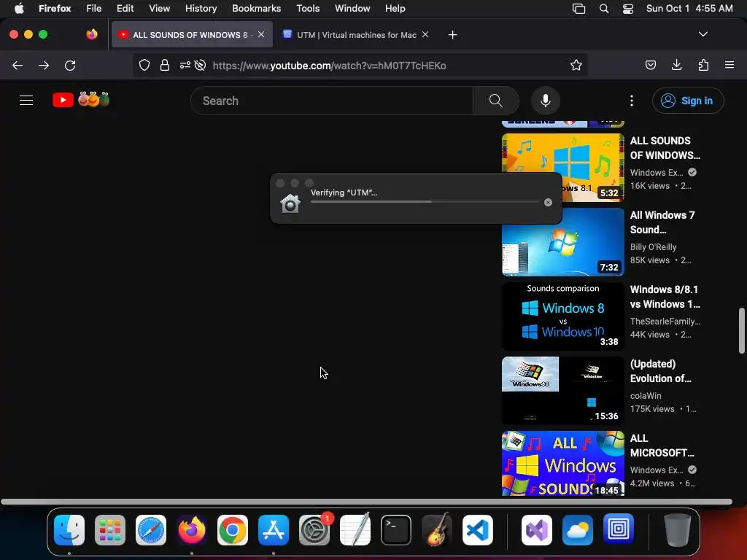Open the History menu
Screen dimensions: 747x560
[201, 8]
